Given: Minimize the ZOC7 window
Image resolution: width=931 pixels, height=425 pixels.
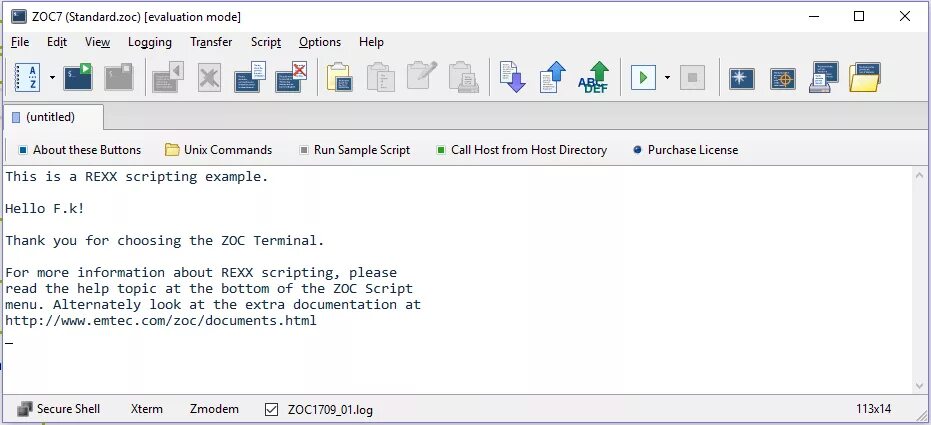Looking at the screenshot, I should pyautogui.click(x=813, y=17).
